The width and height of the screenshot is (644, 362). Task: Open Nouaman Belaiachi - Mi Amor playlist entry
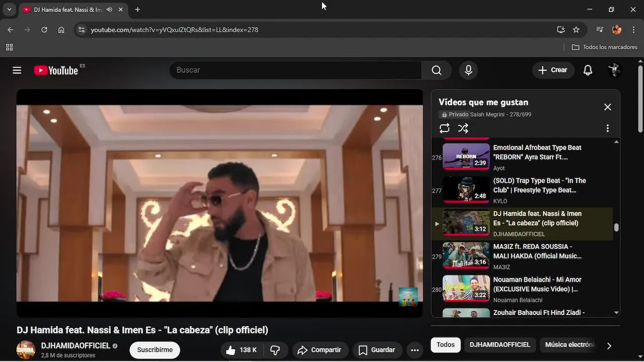tap(522, 289)
